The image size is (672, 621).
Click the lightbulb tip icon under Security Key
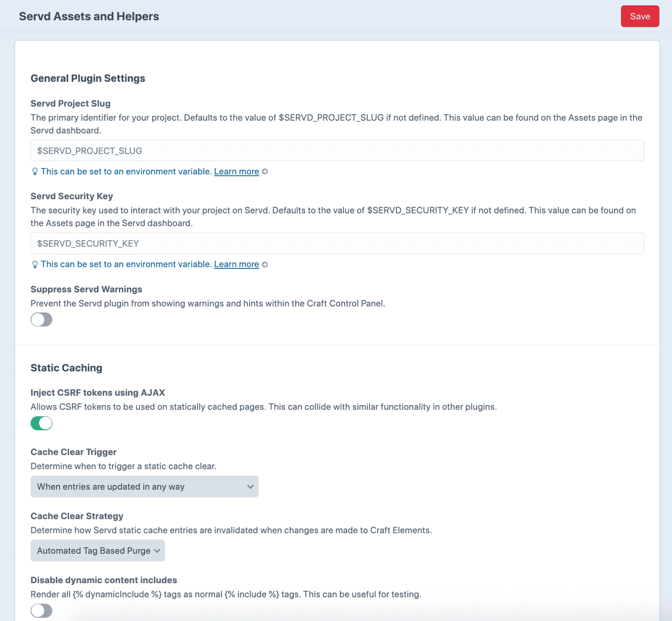click(x=35, y=264)
